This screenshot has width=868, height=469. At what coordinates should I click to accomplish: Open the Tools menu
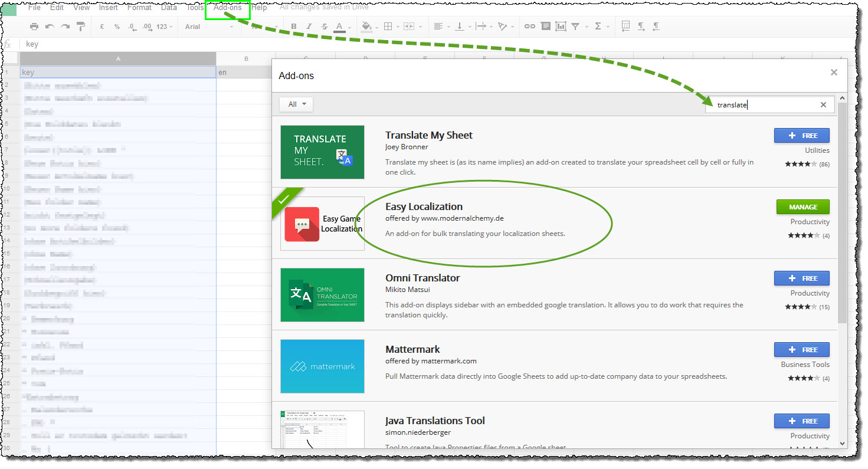coord(195,8)
